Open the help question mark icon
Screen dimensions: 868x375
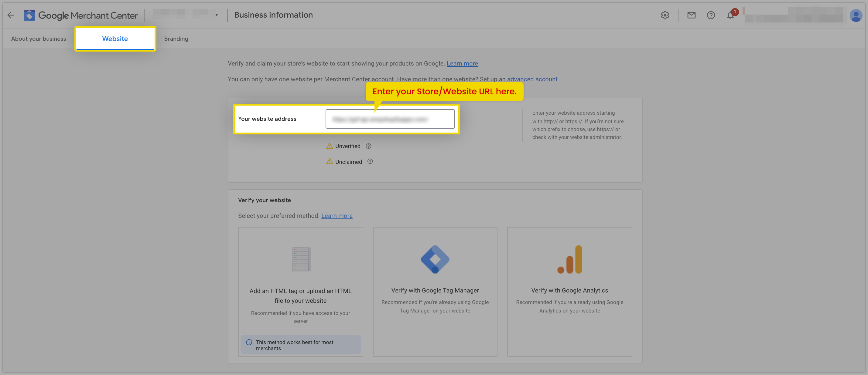pos(711,15)
